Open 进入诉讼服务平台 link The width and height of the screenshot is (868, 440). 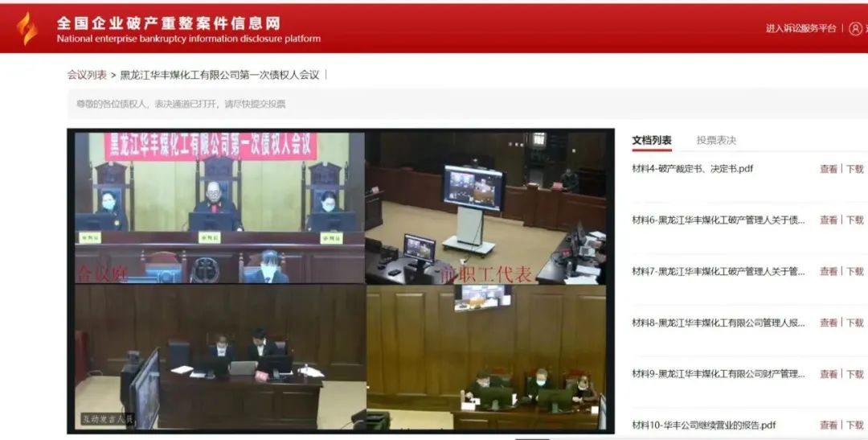point(800,28)
